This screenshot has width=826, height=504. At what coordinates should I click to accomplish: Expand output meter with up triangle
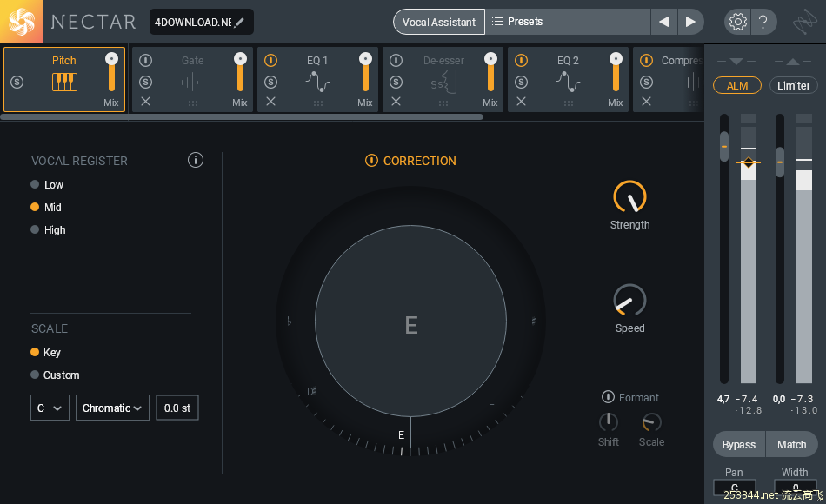tap(793, 62)
